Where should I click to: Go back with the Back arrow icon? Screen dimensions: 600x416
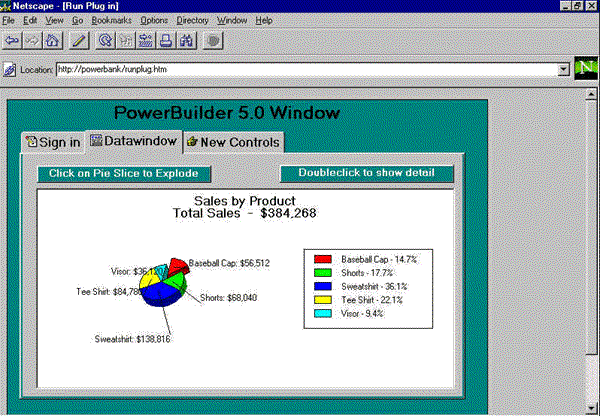tap(12, 41)
